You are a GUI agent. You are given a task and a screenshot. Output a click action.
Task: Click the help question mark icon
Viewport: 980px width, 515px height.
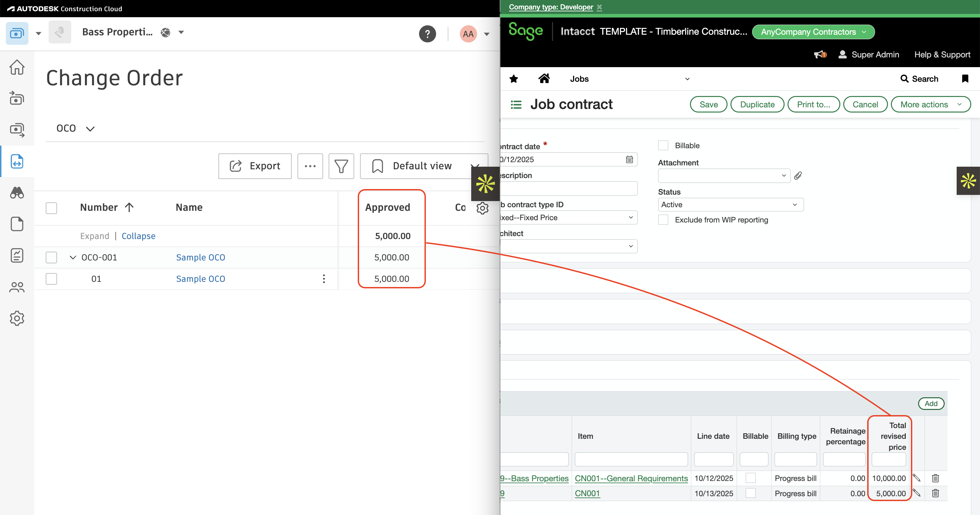[427, 33]
